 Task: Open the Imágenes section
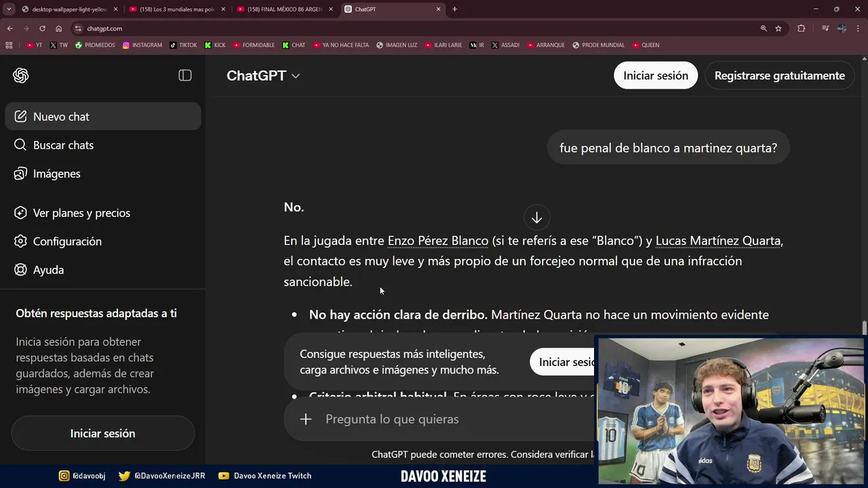103,174
